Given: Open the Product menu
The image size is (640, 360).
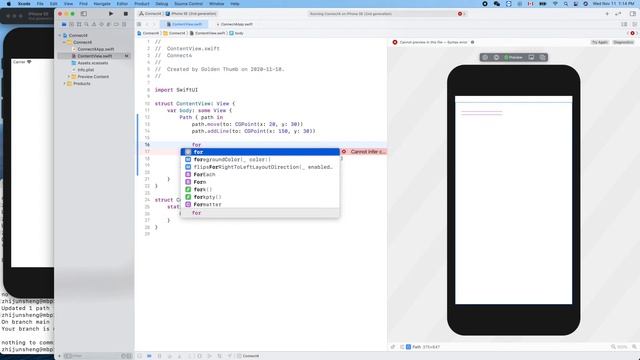Looking at the screenshot, I should pos(142,4).
